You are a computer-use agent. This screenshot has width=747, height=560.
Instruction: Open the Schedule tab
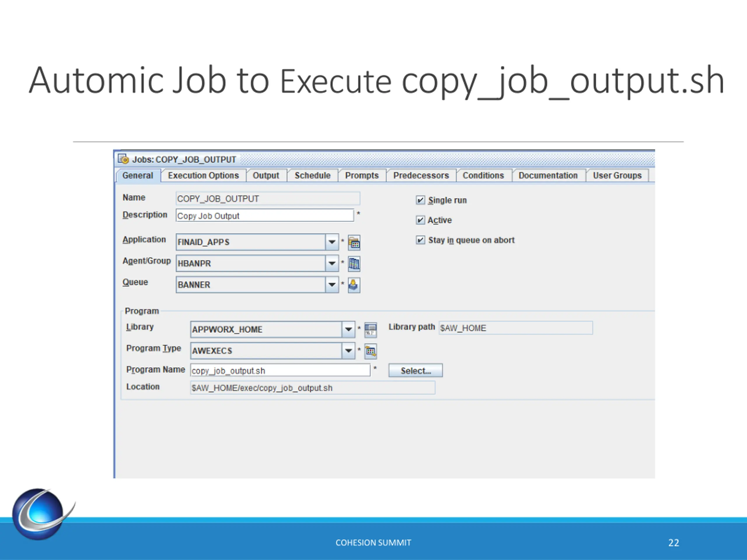313,176
